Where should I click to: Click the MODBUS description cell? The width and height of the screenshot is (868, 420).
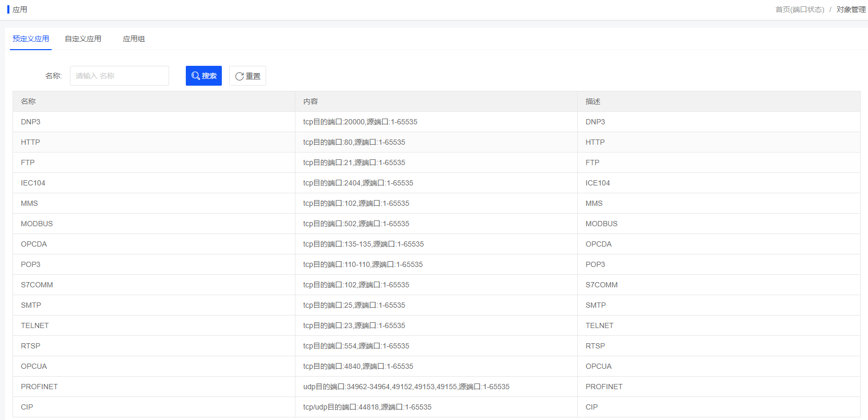pyautogui.click(x=719, y=224)
